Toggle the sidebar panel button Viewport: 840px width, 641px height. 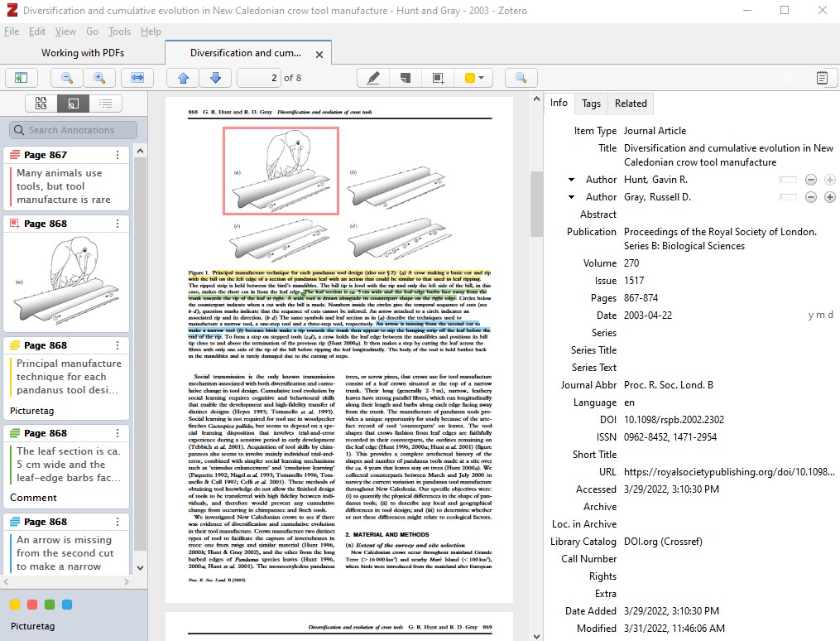21,78
